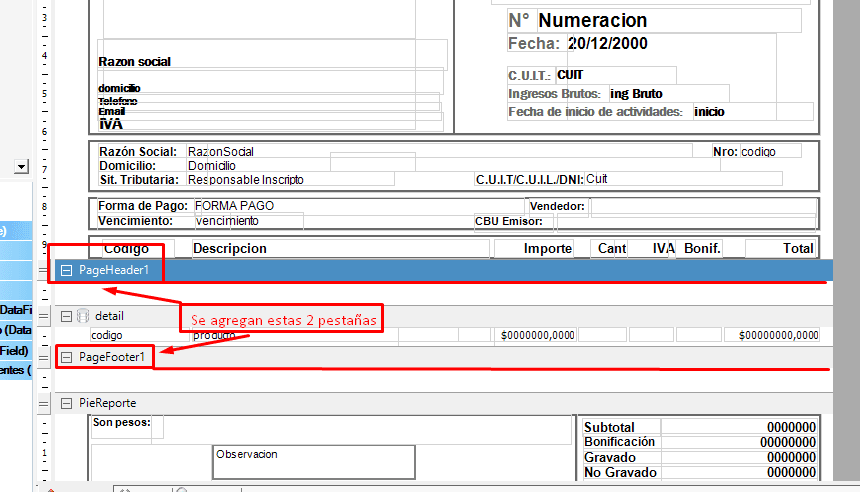860x492 pixels.
Task: Select the Subtotal label in the footer
Action: [x=609, y=427]
